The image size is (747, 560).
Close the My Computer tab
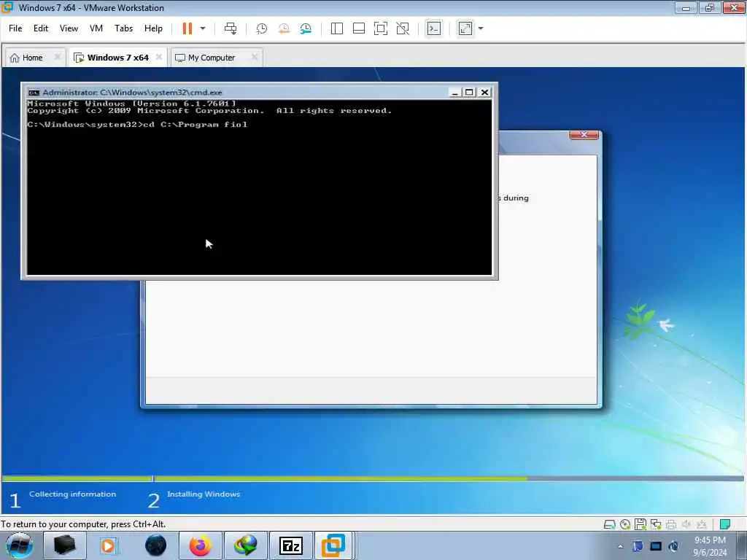pyautogui.click(x=255, y=57)
